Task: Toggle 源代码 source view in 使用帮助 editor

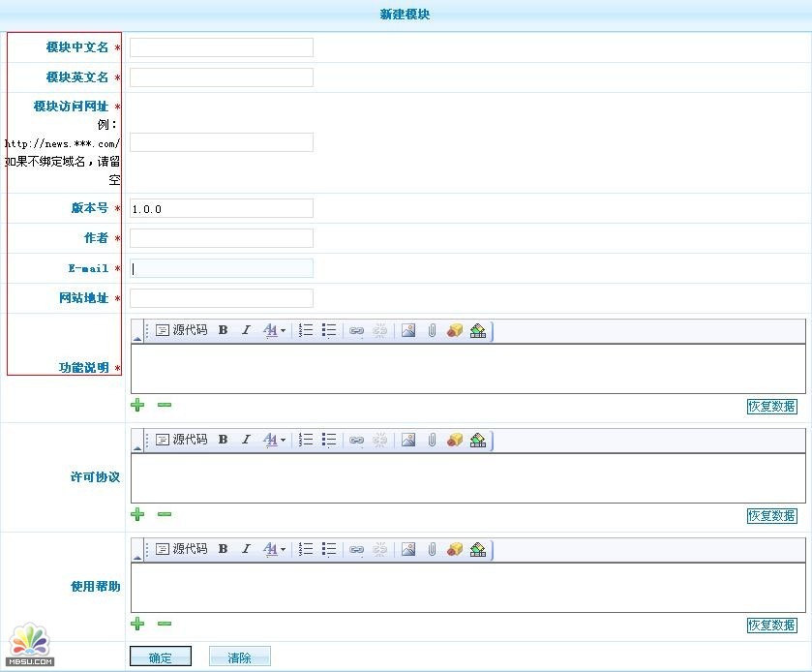Action: pyautogui.click(x=181, y=549)
